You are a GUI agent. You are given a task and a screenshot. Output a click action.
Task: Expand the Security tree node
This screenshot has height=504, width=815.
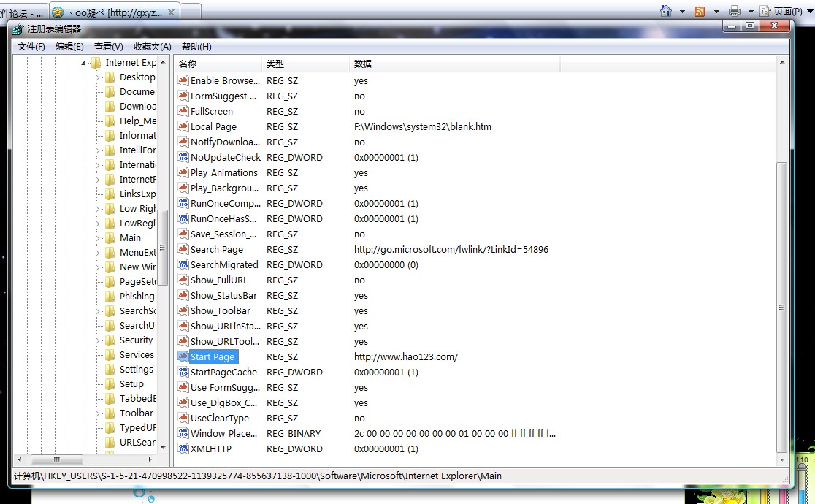[x=97, y=340]
